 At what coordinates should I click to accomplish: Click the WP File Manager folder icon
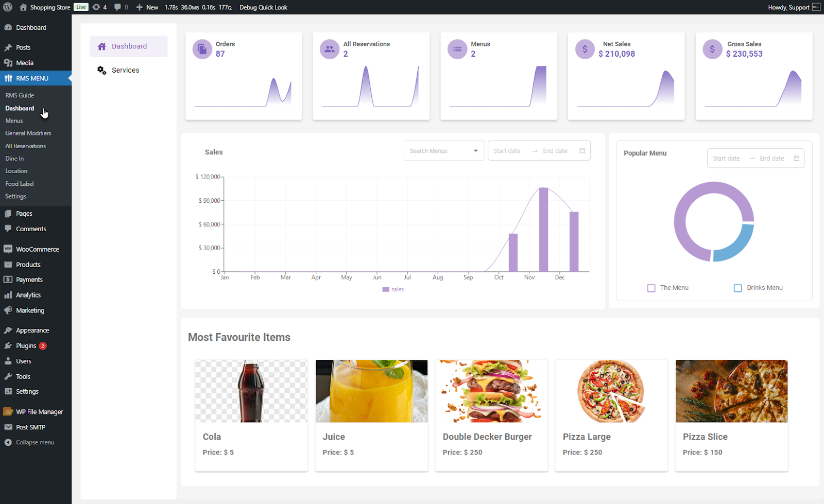tap(9, 411)
